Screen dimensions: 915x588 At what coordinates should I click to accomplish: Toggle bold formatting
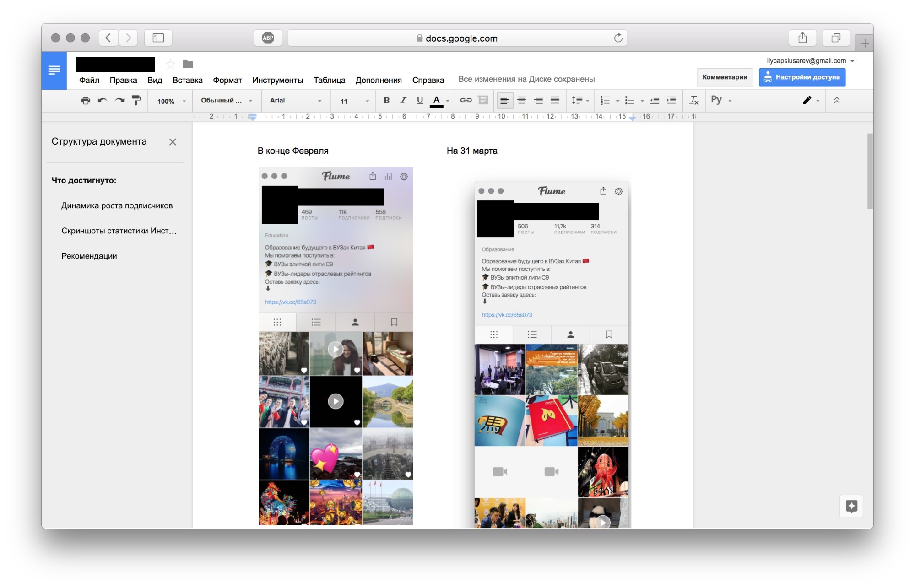tap(387, 100)
